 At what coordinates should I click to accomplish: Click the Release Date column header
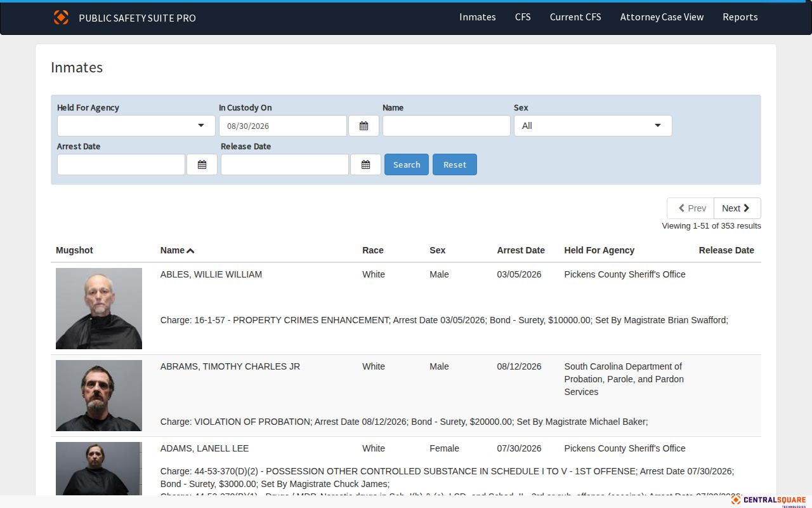(726, 250)
